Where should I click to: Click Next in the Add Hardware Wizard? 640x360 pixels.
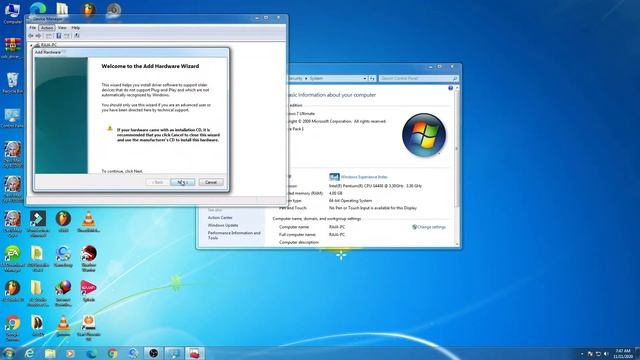click(x=182, y=182)
